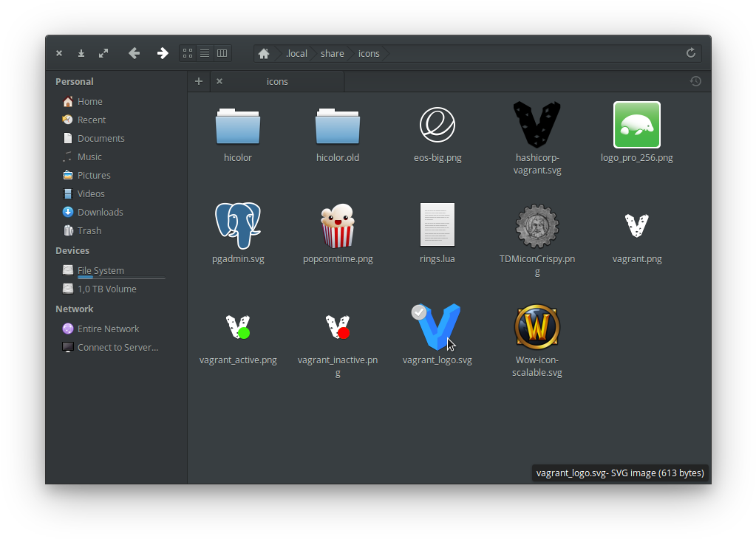
Task: Reload the current folder
Action: pos(691,53)
